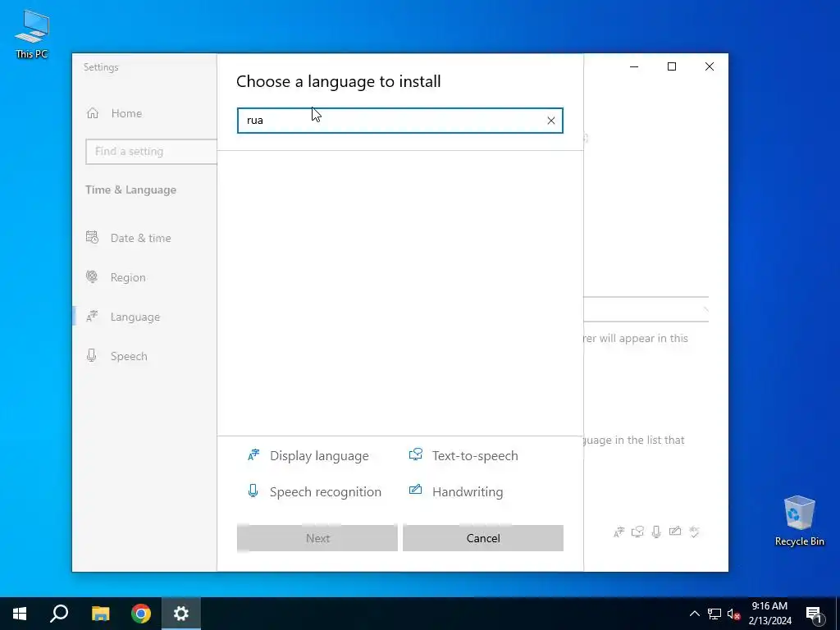Click text-to-speech feature icon on language row
The image size is (840, 630).
coord(637,532)
